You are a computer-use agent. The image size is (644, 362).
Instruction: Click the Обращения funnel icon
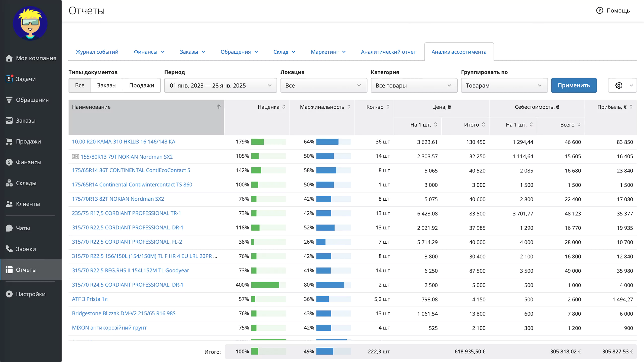point(9,100)
